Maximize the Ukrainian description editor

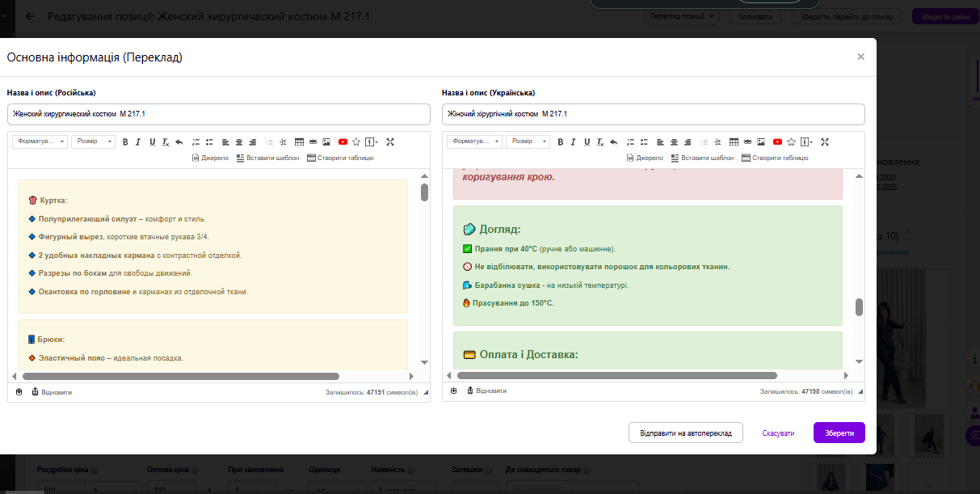(x=825, y=142)
